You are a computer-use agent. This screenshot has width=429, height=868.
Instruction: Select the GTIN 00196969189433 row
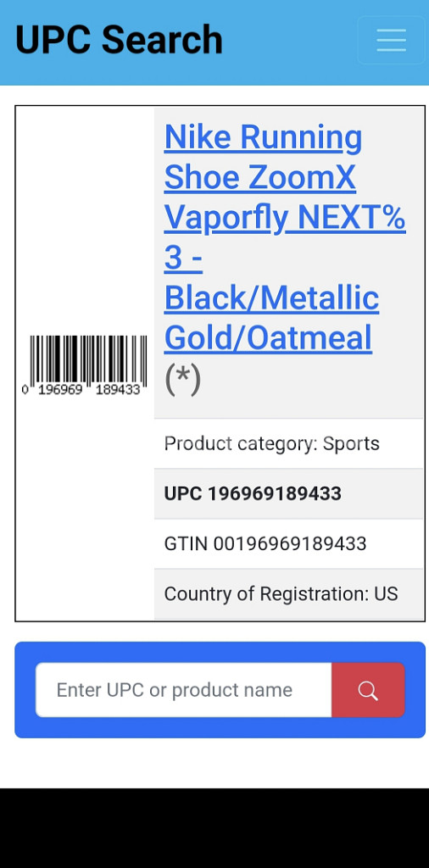pyautogui.click(x=288, y=543)
